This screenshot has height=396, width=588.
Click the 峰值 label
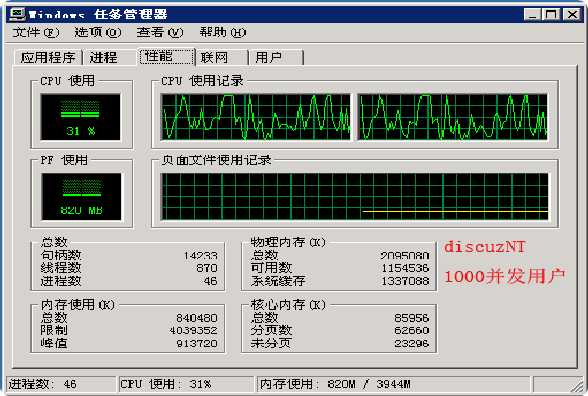[54, 343]
